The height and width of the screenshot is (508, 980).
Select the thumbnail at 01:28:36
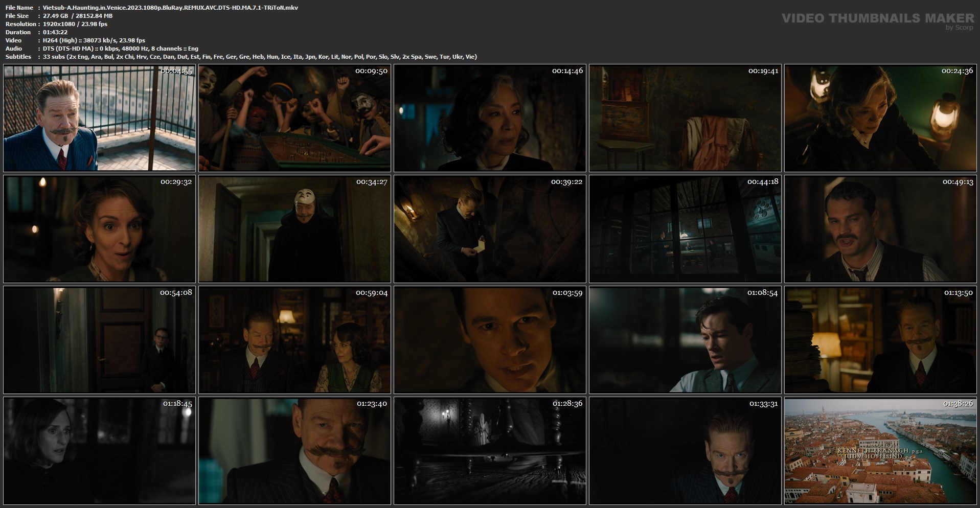pos(490,451)
